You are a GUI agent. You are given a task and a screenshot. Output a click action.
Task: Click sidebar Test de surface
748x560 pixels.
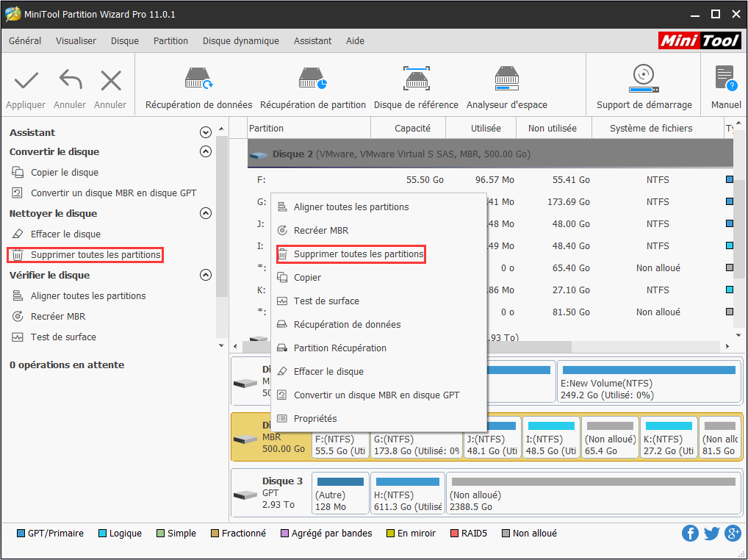[63, 337]
